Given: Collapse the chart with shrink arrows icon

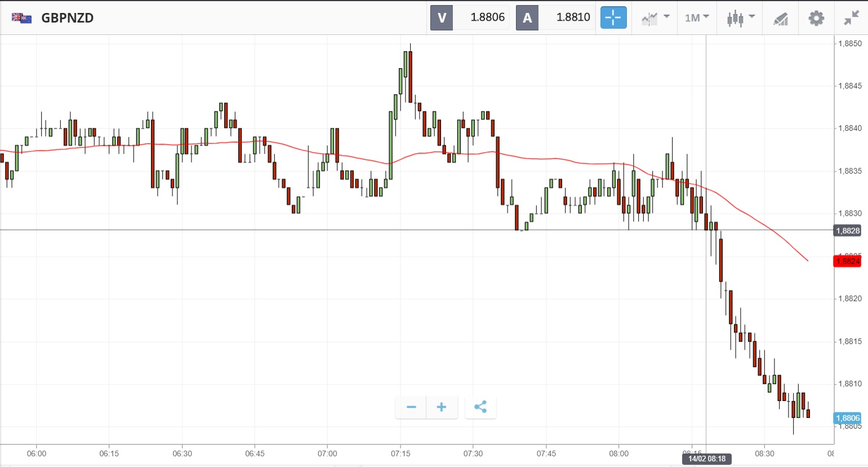Looking at the screenshot, I should click(851, 18).
